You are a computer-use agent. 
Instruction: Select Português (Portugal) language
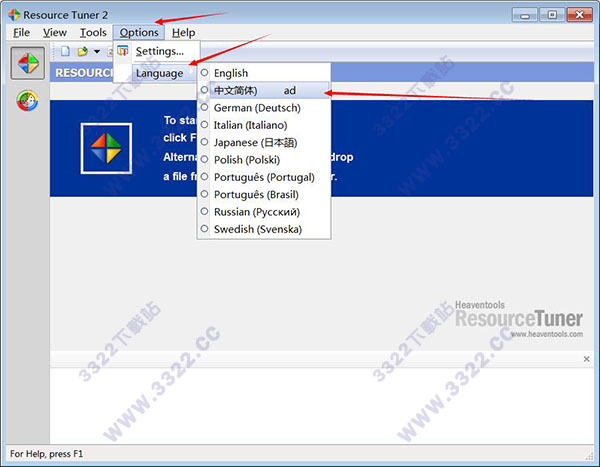[264, 177]
